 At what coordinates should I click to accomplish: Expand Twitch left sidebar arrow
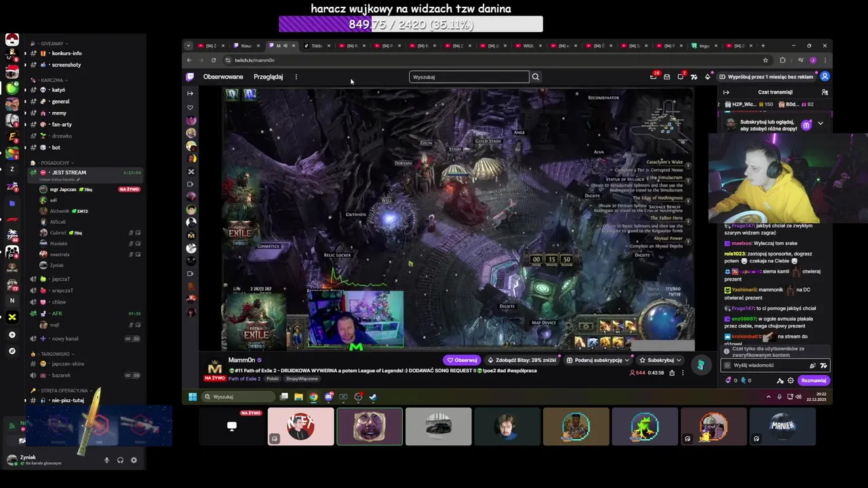click(191, 93)
